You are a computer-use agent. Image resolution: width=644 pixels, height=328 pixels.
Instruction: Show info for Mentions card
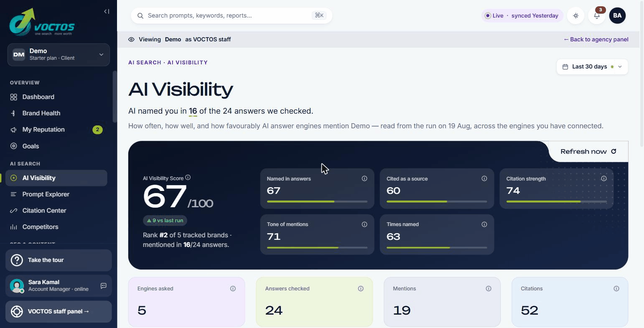(489, 289)
